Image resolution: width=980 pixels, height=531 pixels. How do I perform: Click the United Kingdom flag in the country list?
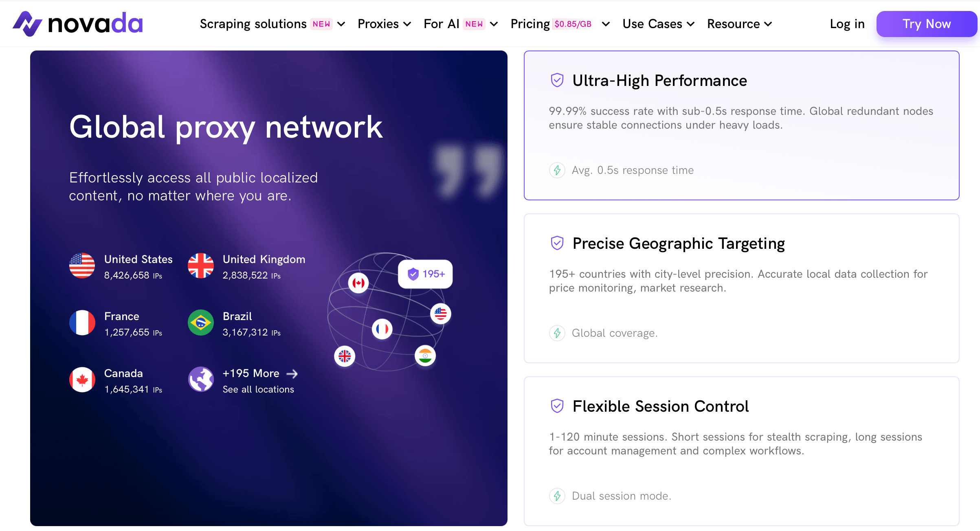click(200, 265)
